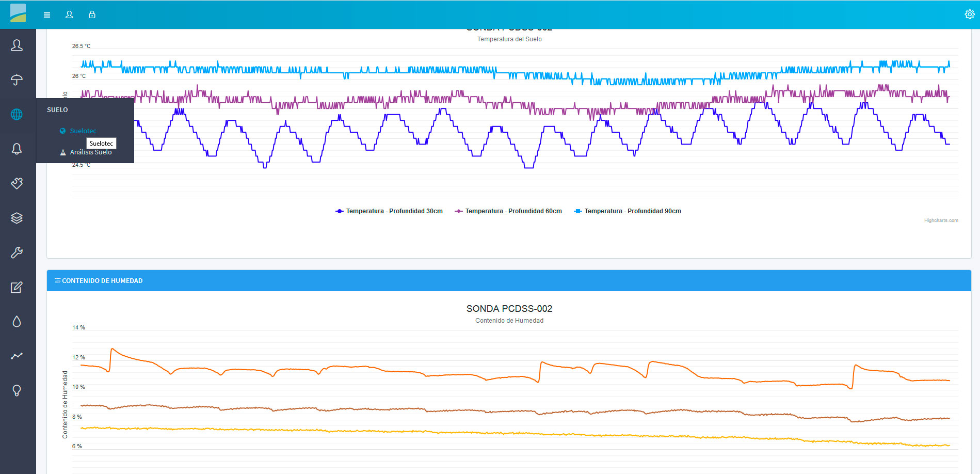
Task: Click the 26.5 °C axis label
Action: 81,46
